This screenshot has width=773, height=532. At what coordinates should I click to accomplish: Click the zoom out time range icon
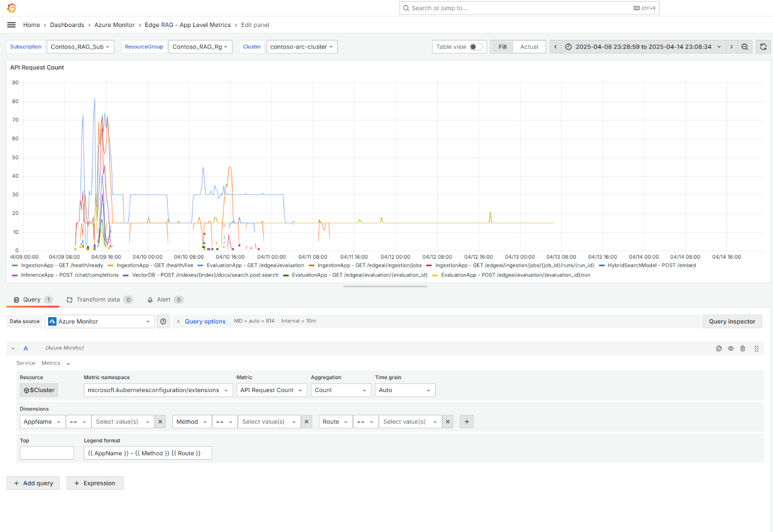click(x=745, y=47)
